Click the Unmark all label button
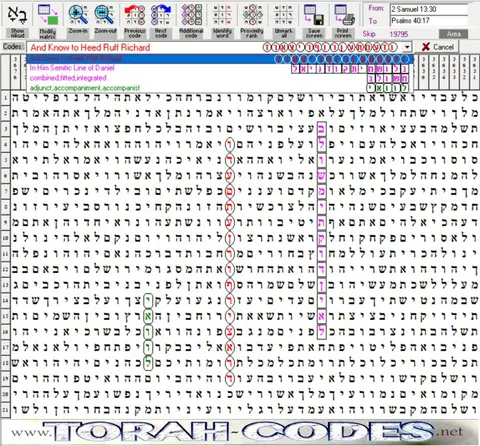Screen dimensions: 480x446 tap(283, 33)
